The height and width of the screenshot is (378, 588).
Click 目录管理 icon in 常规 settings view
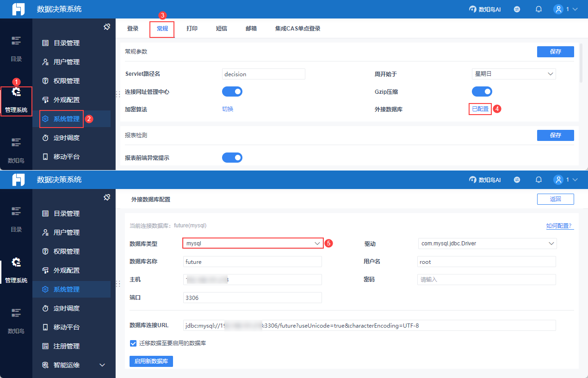coord(45,43)
